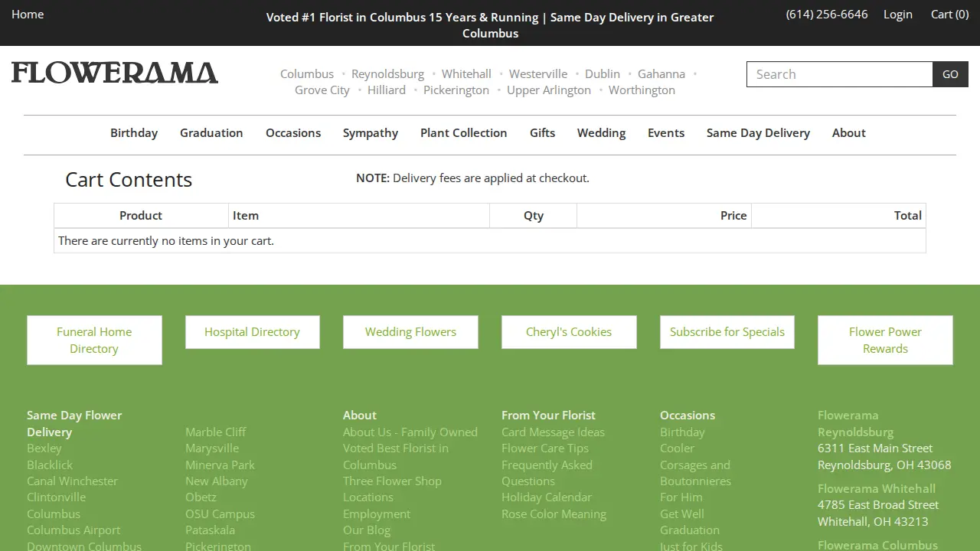Open Flowerama Reynoldsburg location link

click(x=855, y=424)
